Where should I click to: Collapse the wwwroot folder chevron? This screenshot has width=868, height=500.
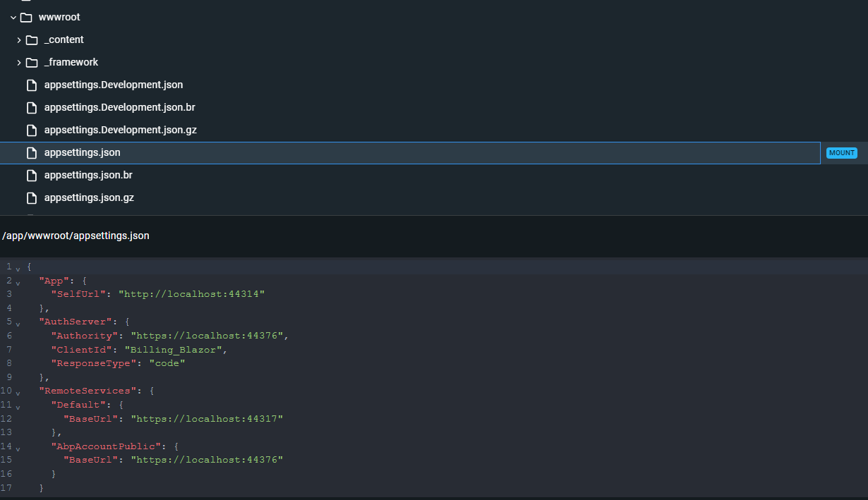coord(13,17)
